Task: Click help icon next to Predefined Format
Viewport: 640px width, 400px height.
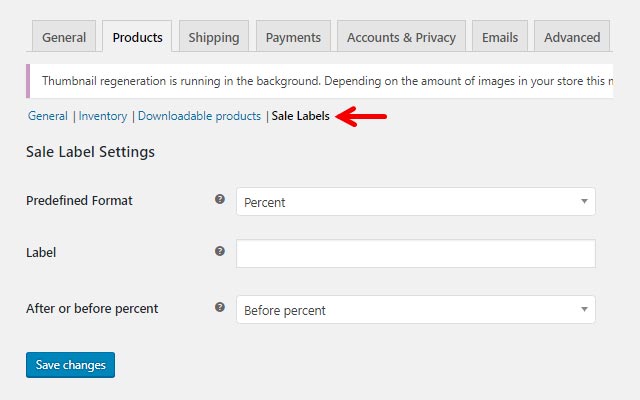Action: tap(220, 199)
